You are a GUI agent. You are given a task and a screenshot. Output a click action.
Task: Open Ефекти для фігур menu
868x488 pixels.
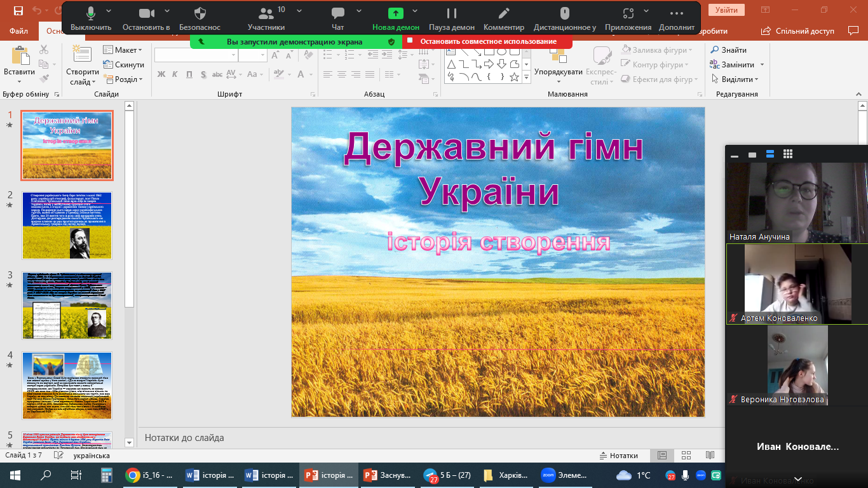659,79
